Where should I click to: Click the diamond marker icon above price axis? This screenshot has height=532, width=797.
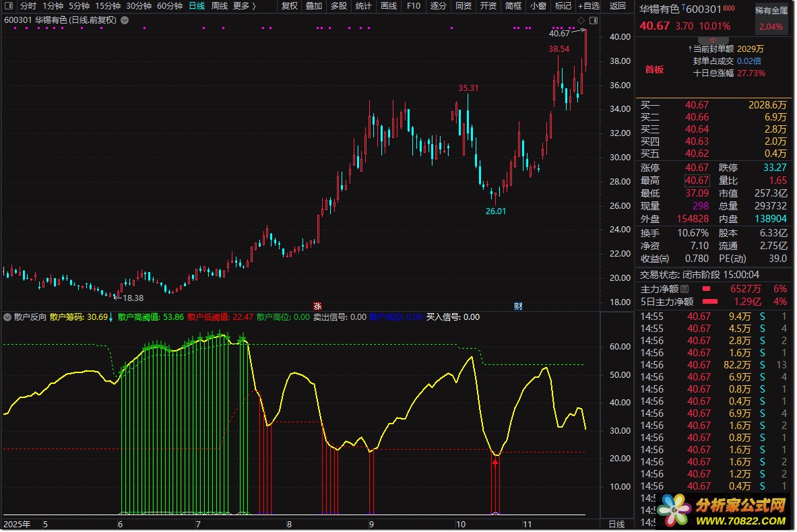581,20
